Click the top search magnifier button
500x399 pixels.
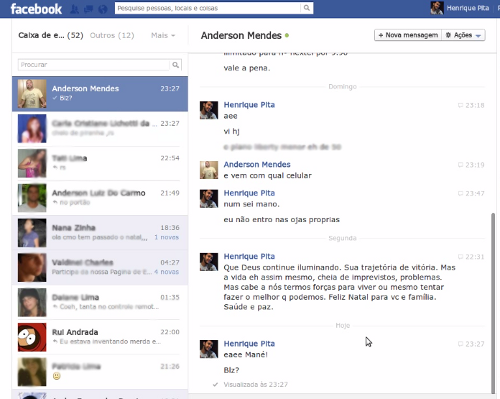pyautogui.click(x=307, y=8)
